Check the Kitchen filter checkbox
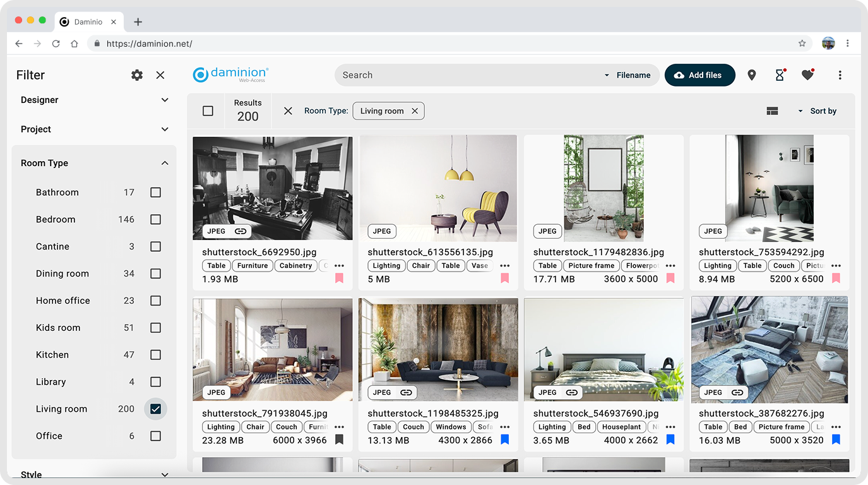Image resolution: width=868 pixels, height=485 pixels. (x=155, y=354)
